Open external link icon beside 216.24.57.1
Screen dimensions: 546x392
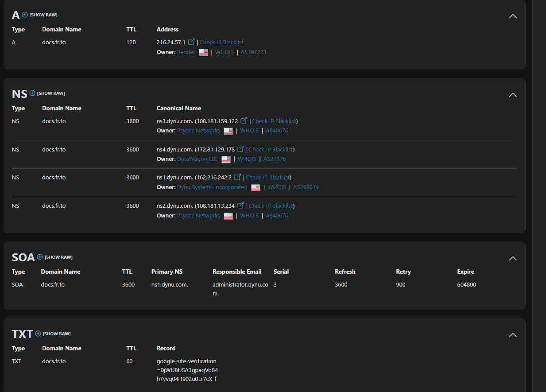click(x=191, y=42)
